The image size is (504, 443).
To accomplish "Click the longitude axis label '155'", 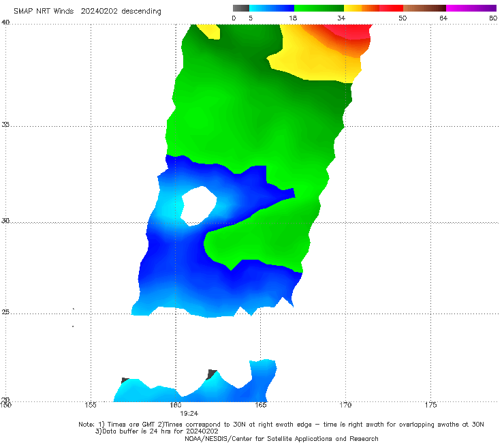I will point(91,405).
